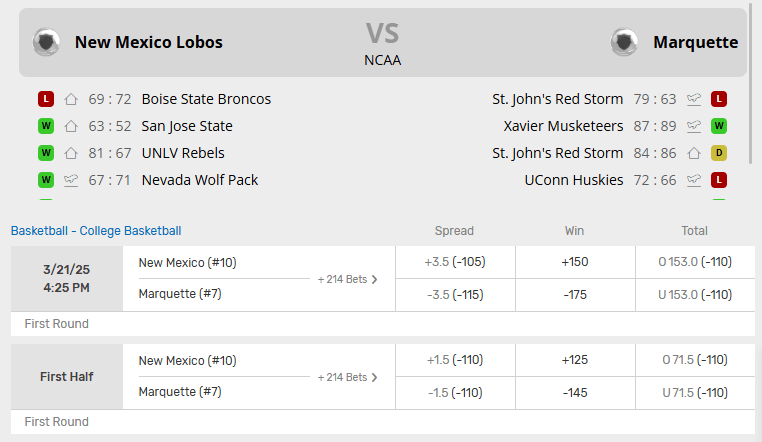The height and width of the screenshot is (442, 762).
Task: Click the yellow D badge on Marquette's side
Action: pyautogui.click(x=718, y=153)
